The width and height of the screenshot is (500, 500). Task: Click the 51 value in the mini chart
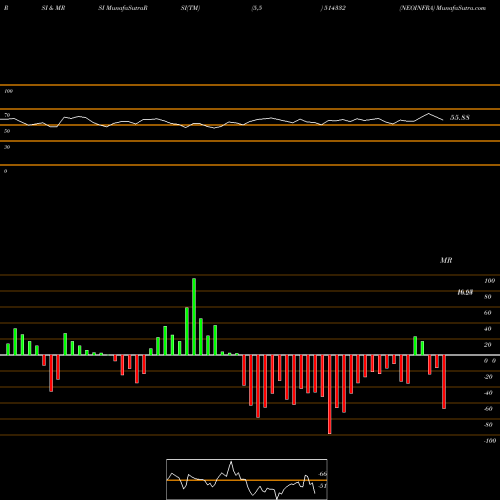coord(323,486)
